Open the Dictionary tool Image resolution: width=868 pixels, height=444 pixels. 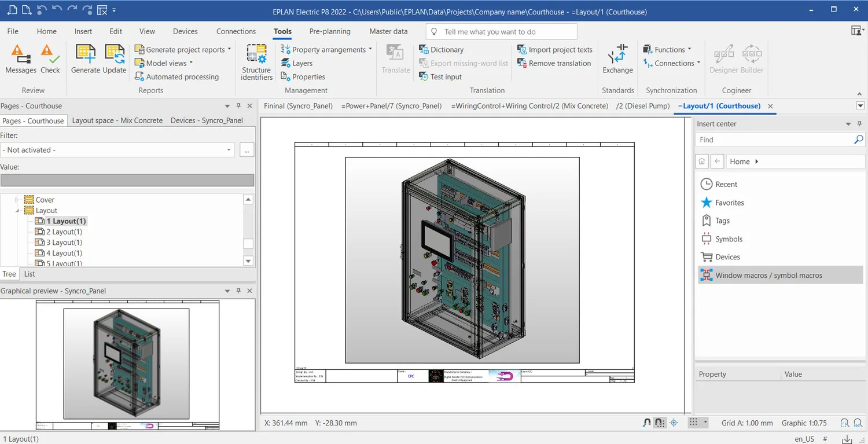(x=442, y=50)
